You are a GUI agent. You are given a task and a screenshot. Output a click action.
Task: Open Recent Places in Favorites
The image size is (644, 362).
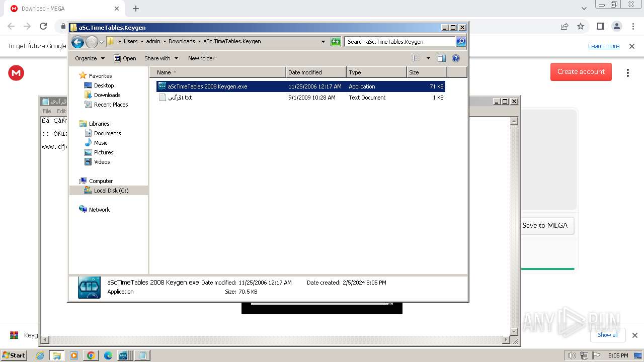111,105
